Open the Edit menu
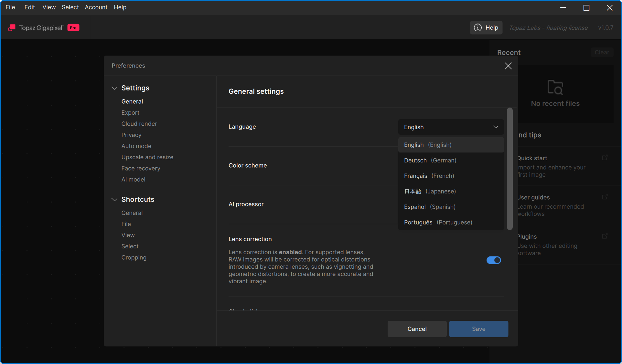This screenshot has height=364, width=622. [x=29, y=7]
